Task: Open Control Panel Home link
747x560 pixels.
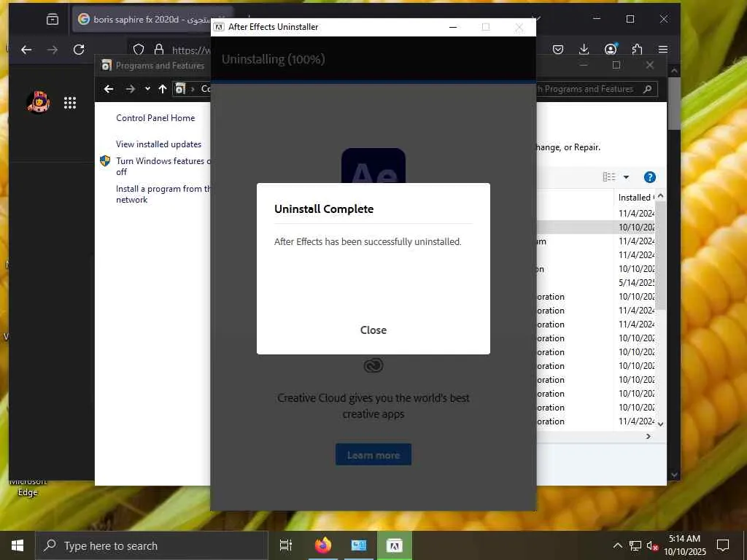Action: pyautogui.click(x=155, y=118)
